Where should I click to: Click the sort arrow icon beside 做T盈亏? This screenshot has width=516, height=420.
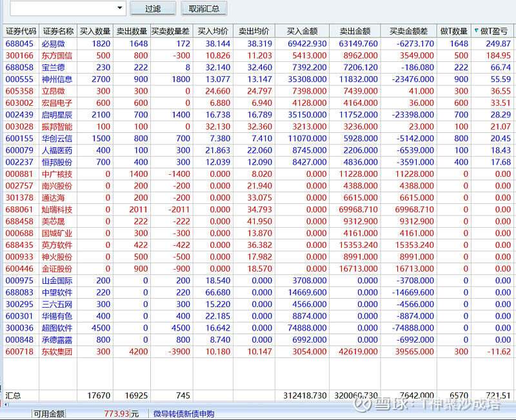(x=476, y=30)
